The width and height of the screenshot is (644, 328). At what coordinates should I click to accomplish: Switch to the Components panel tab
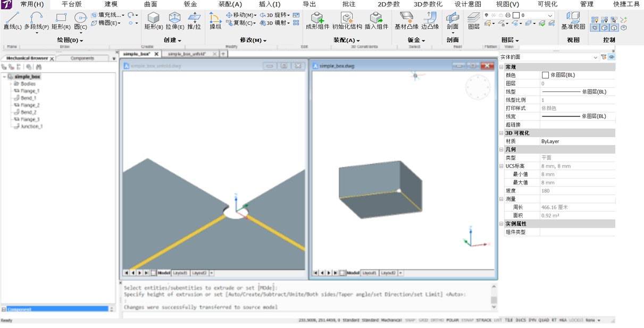tap(82, 58)
